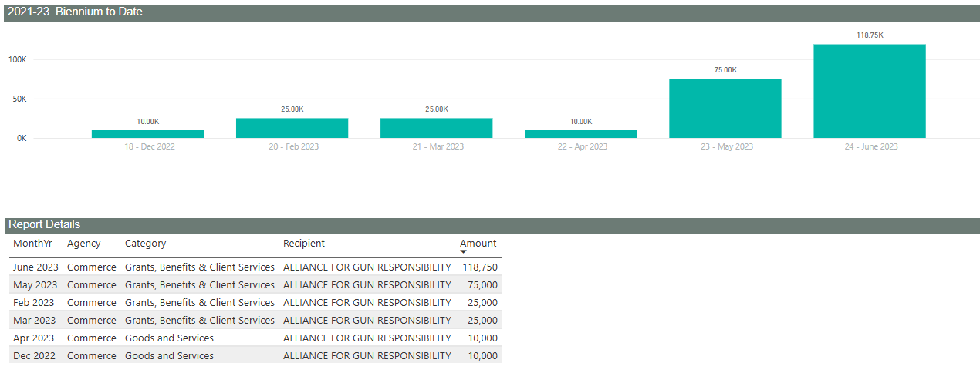Viewport: 980px width, 370px height.
Task: Click the sort-descending arrow under Amount
Action: coord(463,252)
